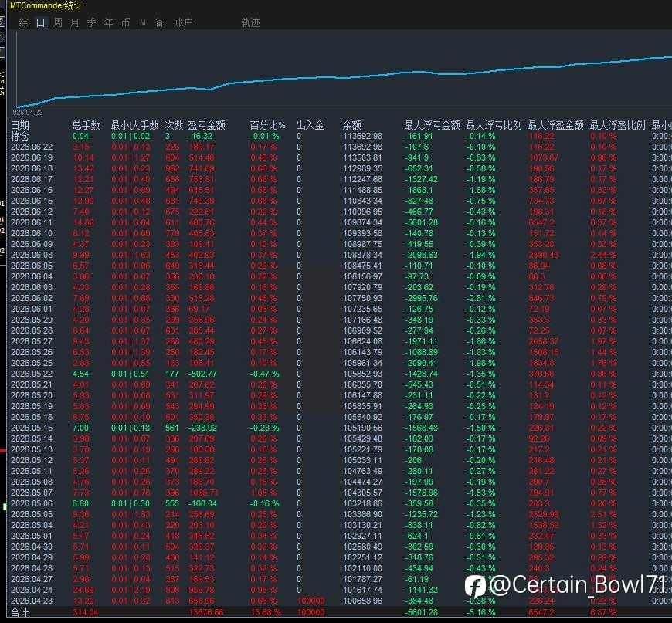
Task: Click the max drawdown value -1868.1
Action: (419, 190)
